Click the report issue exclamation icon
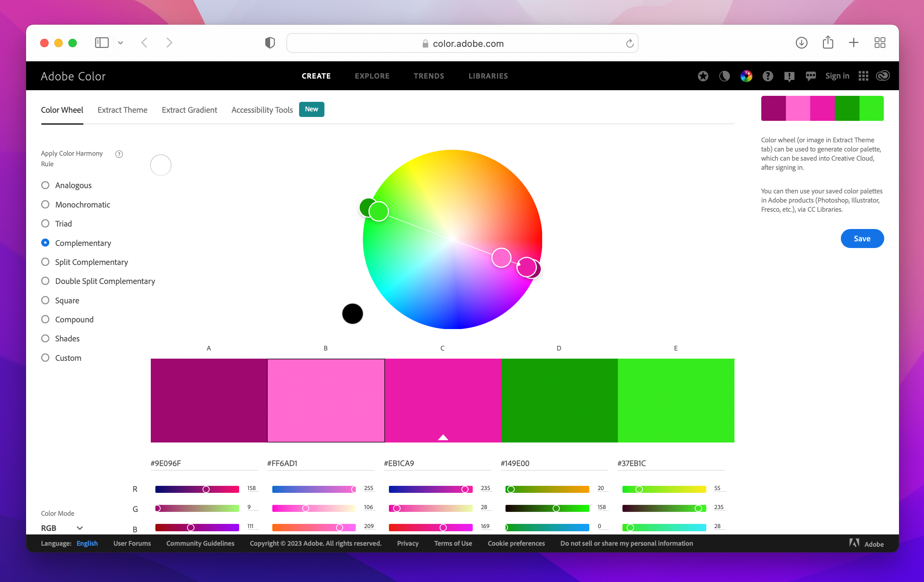The height and width of the screenshot is (582, 924). pos(789,76)
